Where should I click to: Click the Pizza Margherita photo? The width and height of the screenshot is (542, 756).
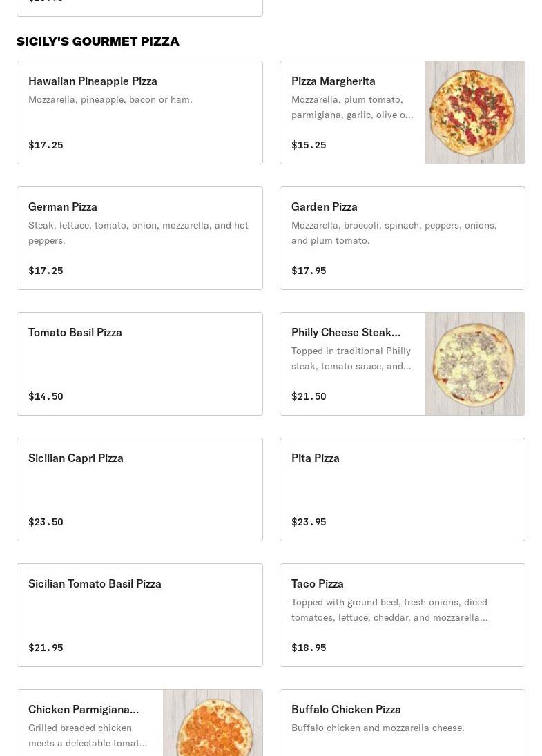coord(475,113)
